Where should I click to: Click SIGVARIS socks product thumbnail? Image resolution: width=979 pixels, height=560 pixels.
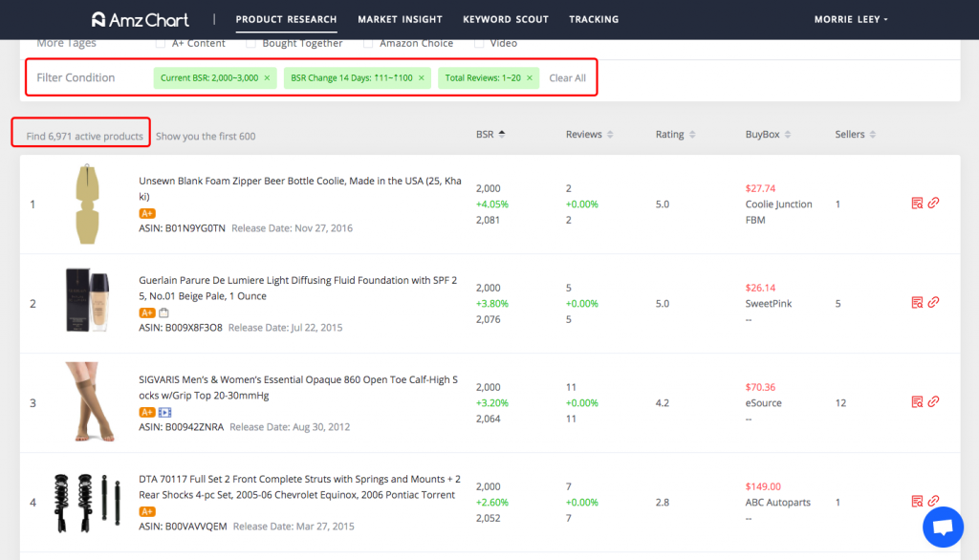91,401
